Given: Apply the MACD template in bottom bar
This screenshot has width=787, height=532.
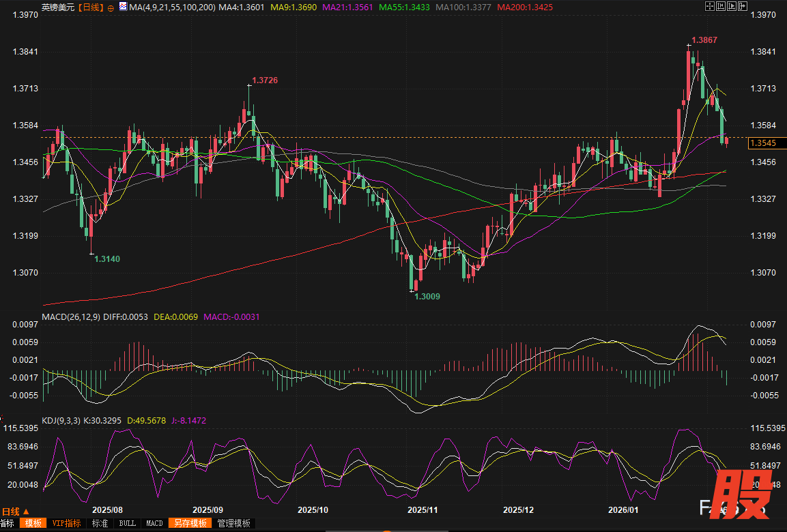Looking at the screenshot, I should (x=154, y=523).
